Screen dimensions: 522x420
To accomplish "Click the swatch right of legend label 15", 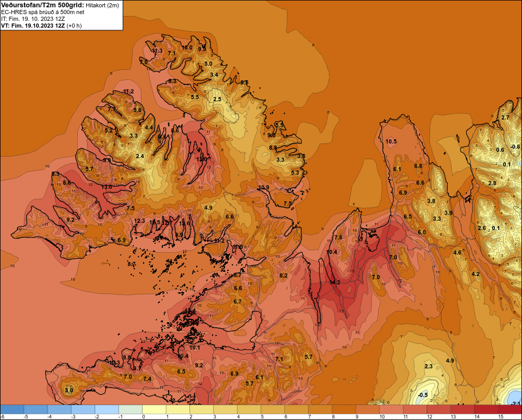I will click(510, 410).
